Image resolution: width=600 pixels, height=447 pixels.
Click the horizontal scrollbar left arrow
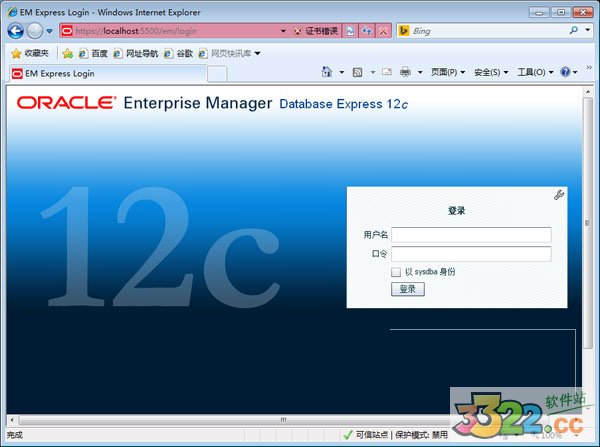point(12,420)
